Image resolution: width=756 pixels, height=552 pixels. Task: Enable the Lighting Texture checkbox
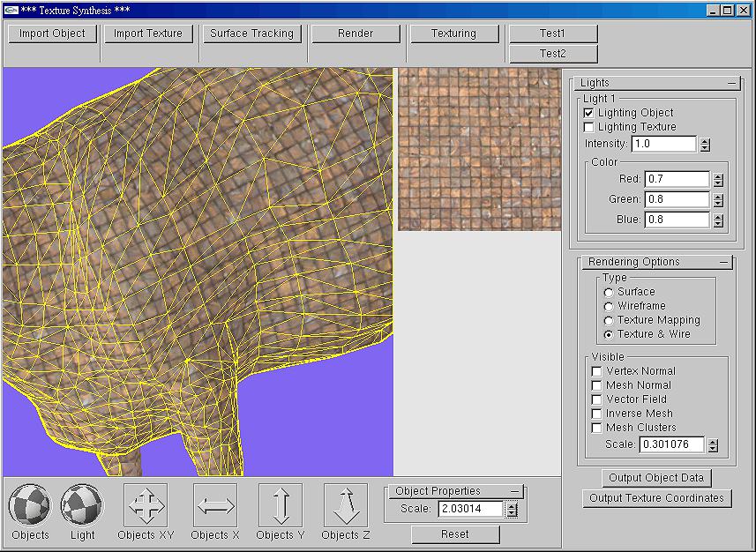pos(589,127)
